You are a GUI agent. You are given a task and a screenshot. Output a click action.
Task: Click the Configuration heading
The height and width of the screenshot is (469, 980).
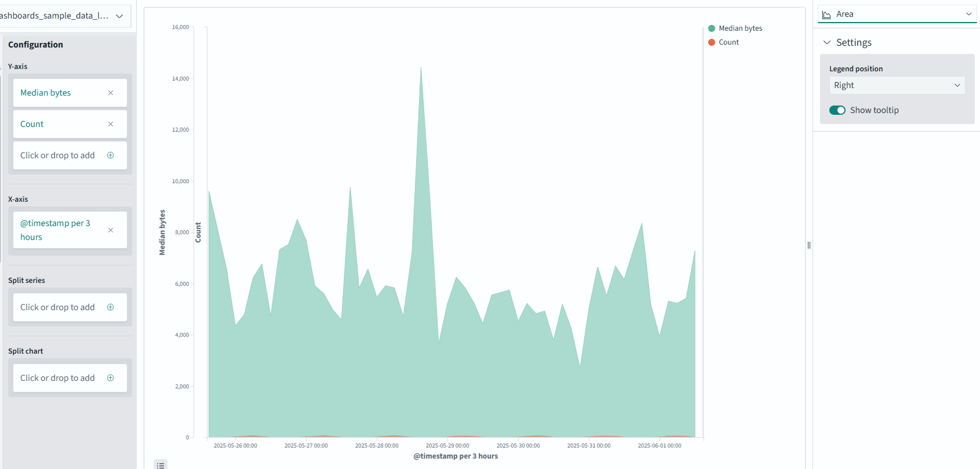tap(35, 45)
